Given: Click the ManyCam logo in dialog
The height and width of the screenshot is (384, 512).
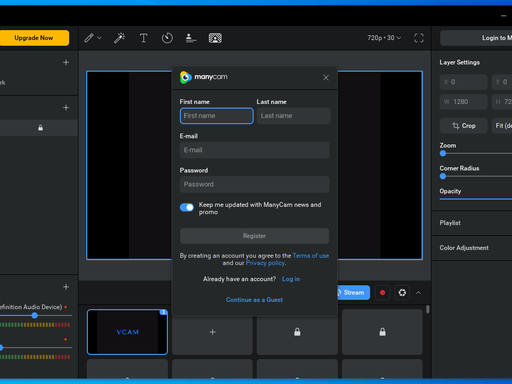Looking at the screenshot, I should point(204,77).
